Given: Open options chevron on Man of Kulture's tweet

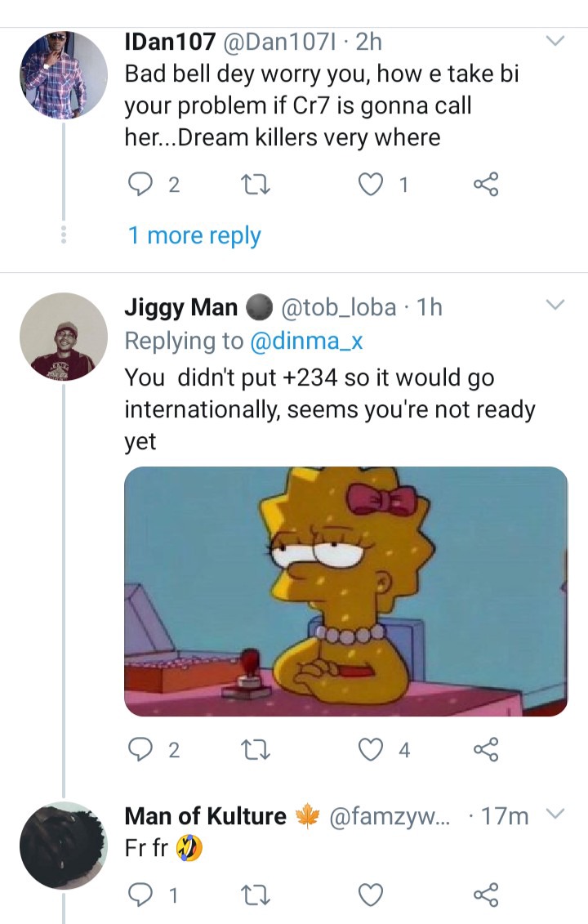Looking at the screenshot, I should (x=555, y=814).
